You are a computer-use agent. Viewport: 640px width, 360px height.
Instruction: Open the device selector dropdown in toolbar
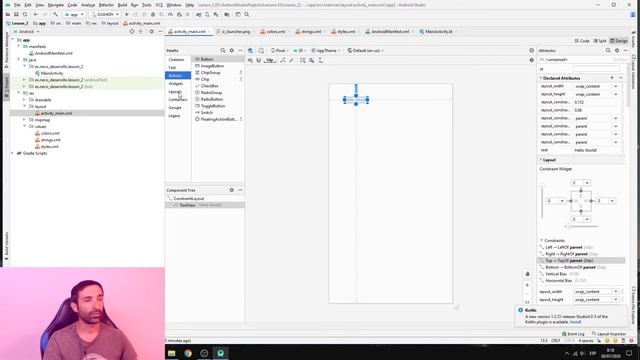point(105,14)
